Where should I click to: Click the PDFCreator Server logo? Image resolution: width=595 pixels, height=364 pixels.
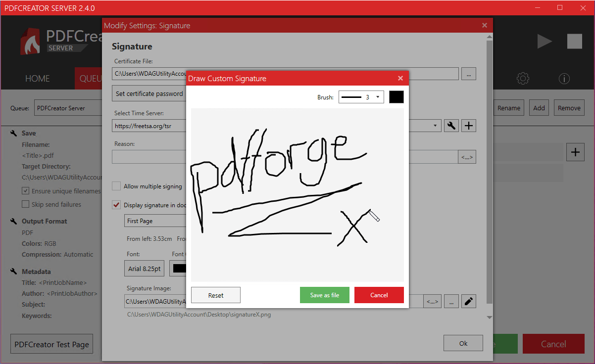61,41
